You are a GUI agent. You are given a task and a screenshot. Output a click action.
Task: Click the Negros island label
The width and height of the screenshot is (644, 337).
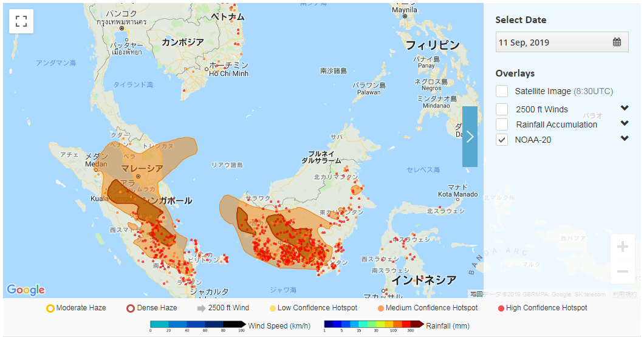coord(431,88)
